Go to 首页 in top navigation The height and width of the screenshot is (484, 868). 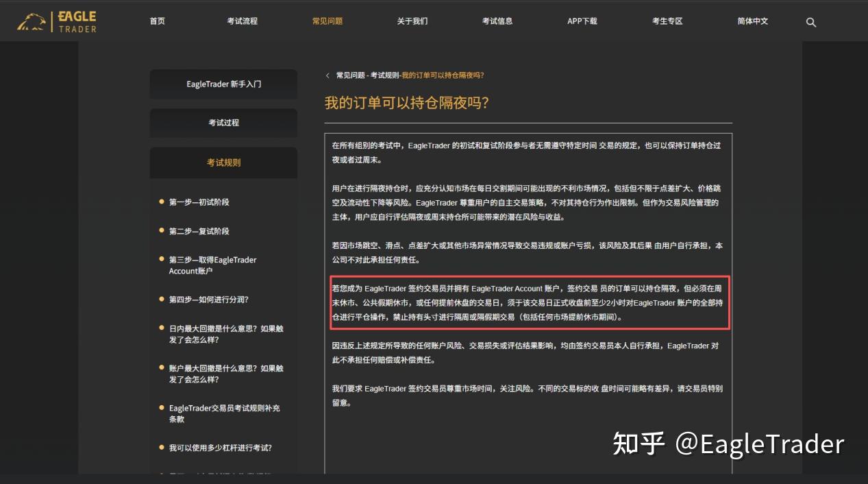[x=158, y=21]
